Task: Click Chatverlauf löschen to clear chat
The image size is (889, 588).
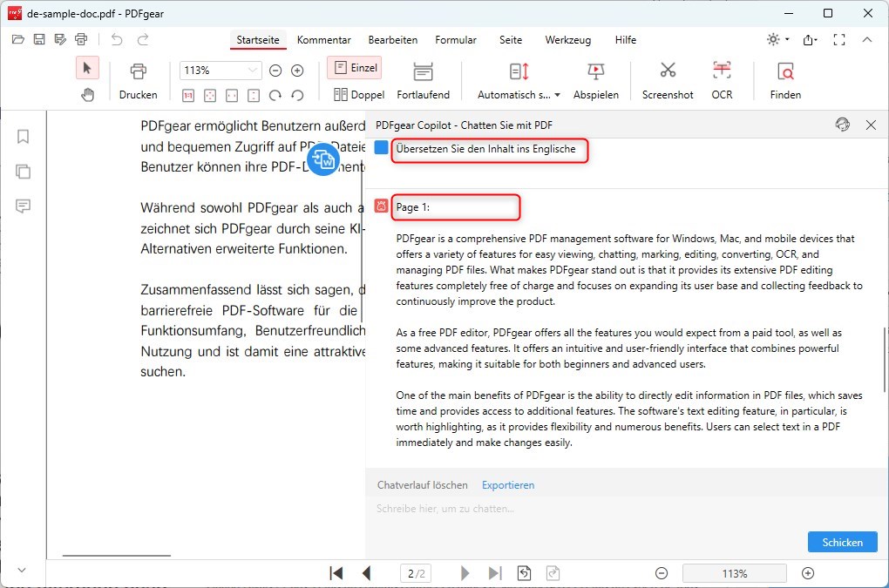Action: (423, 485)
